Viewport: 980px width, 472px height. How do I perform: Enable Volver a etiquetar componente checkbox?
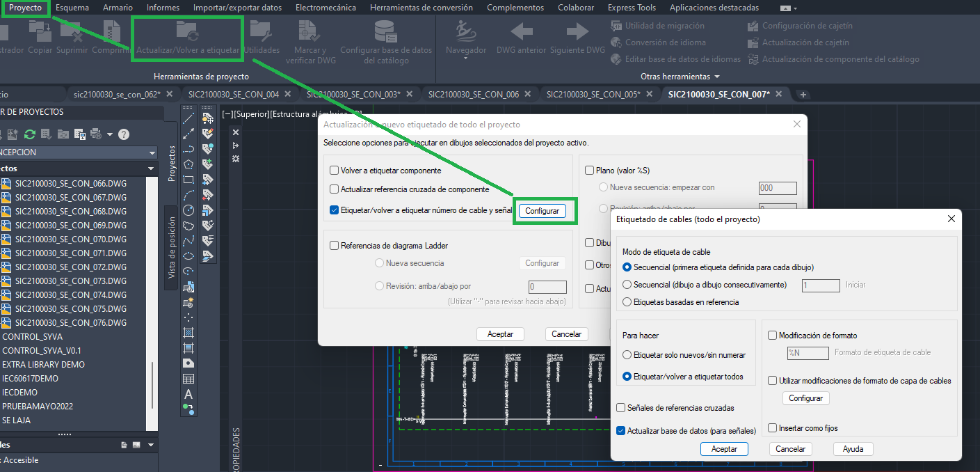click(333, 170)
